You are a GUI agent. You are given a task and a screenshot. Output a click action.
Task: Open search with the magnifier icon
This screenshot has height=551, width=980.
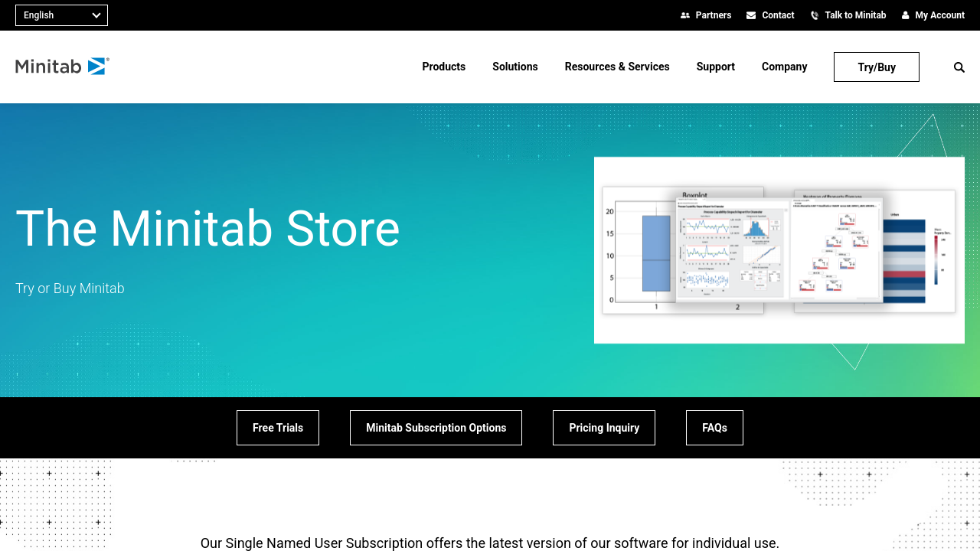(x=959, y=67)
